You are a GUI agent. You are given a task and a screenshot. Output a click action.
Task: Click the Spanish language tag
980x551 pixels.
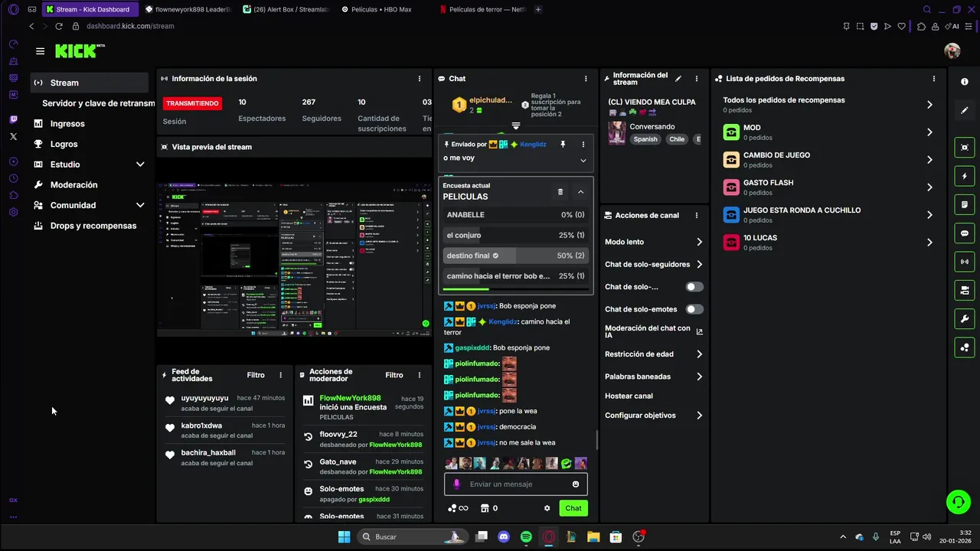point(645,139)
